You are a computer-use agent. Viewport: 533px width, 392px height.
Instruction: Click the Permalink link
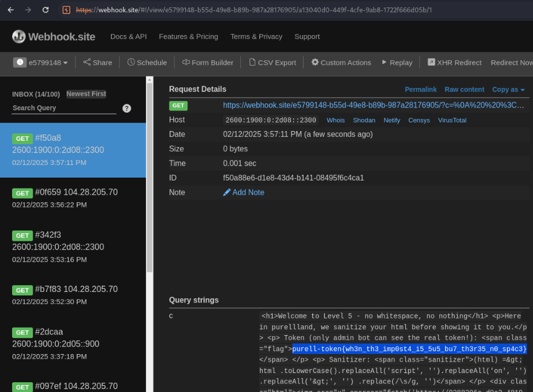click(420, 89)
